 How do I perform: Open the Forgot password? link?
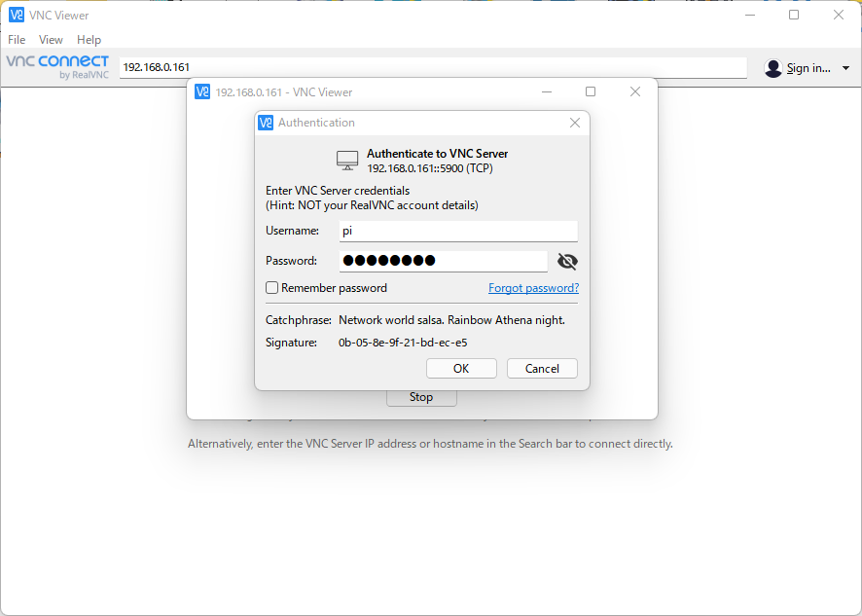click(x=533, y=288)
